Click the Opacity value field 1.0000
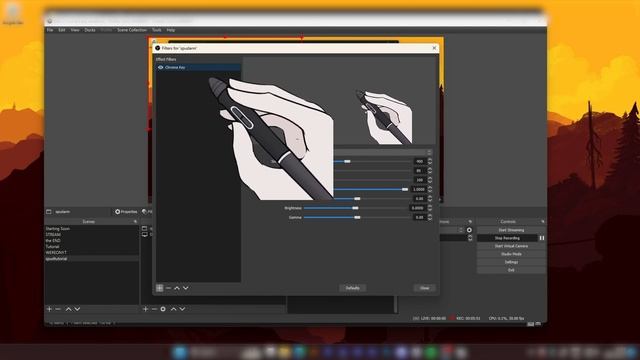Image resolution: width=640 pixels, height=360 pixels. 419,189
